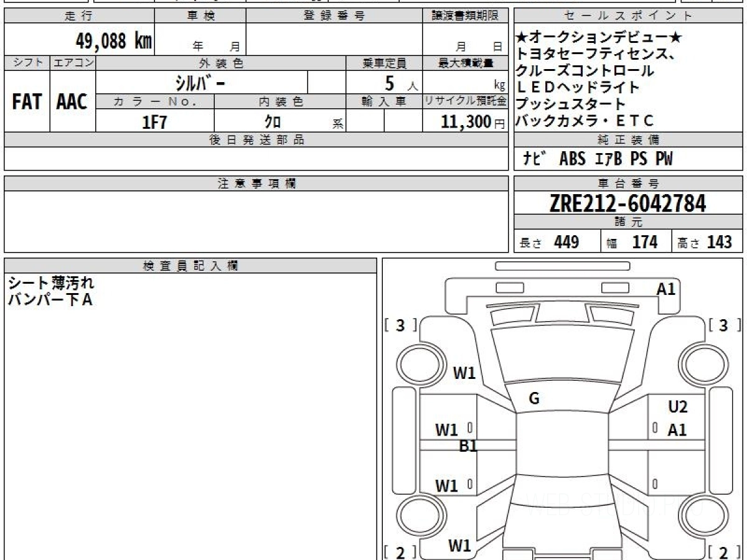The image size is (747, 560).
Task: Click the リサイクル預託金 header cell
Action: pos(465,101)
